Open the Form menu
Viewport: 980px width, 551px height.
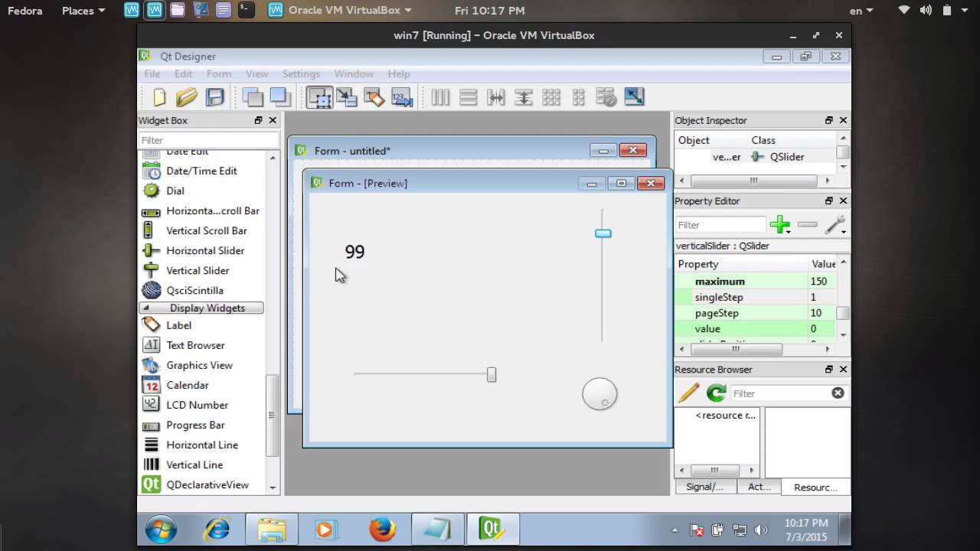[x=219, y=73]
